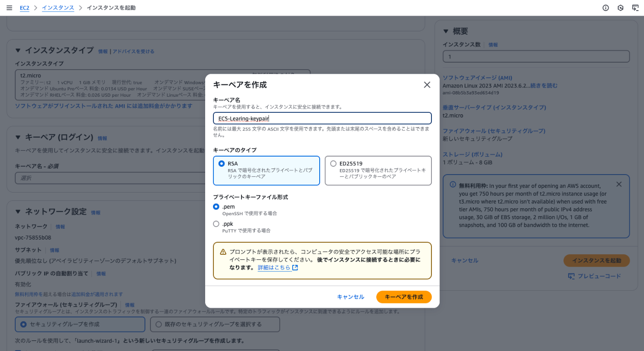This screenshot has width=644, height=351.
Task: Dismiss the free tier info banner
Action: pyautogui.click(x=619, y=184)
